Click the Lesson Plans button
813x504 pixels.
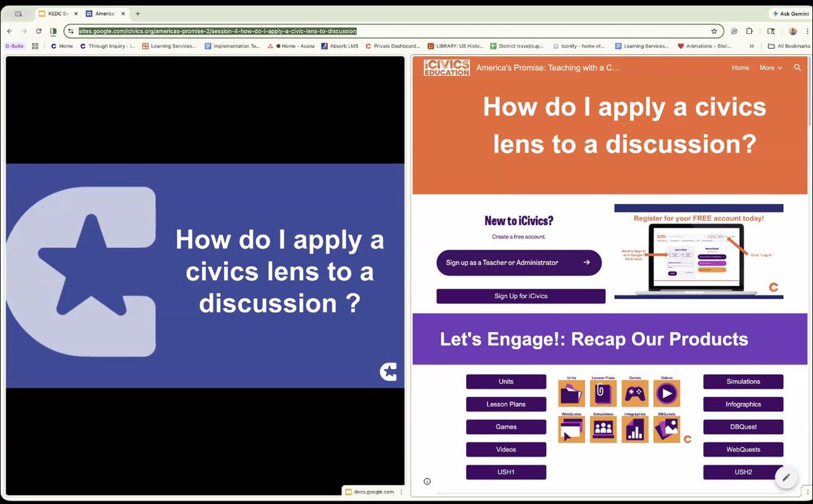[506, 404]
